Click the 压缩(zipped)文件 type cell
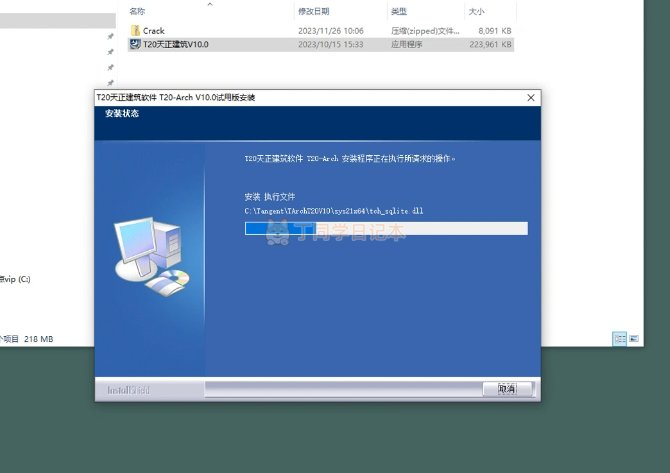Image resolution: width=670 pixels, height=473 pixels. coord(425,31)
